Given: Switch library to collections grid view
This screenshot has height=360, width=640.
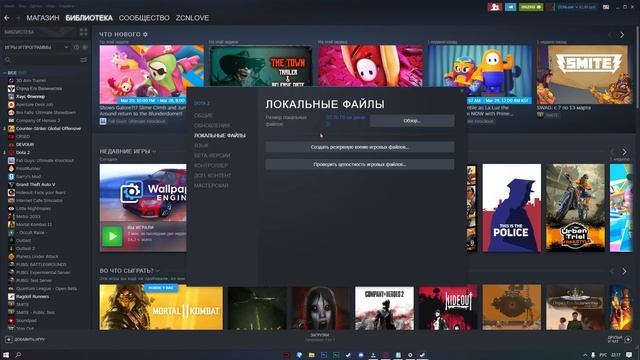Looking at the screenshot, I should pyautogui.click(x=84, y=32).
